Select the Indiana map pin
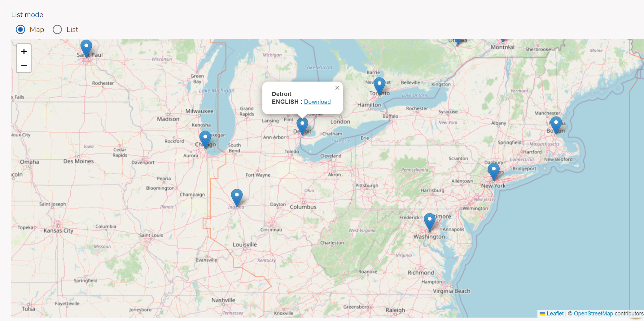Viewport: 644px width, 321px height. coord(237,197)
